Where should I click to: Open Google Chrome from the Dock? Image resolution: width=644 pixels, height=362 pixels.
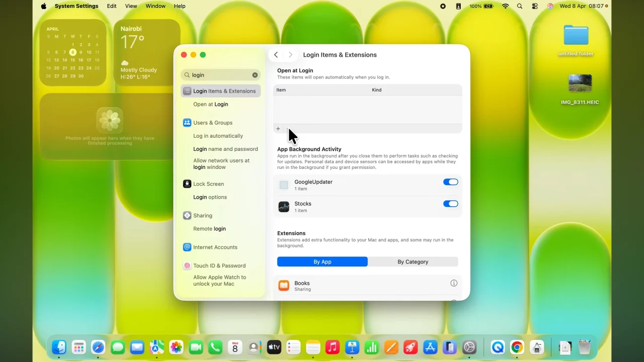[517, 347]
